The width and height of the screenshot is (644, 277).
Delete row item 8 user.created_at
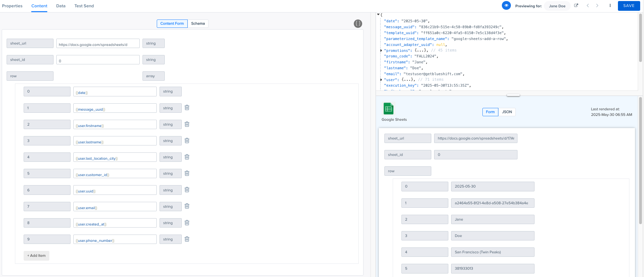187,223
